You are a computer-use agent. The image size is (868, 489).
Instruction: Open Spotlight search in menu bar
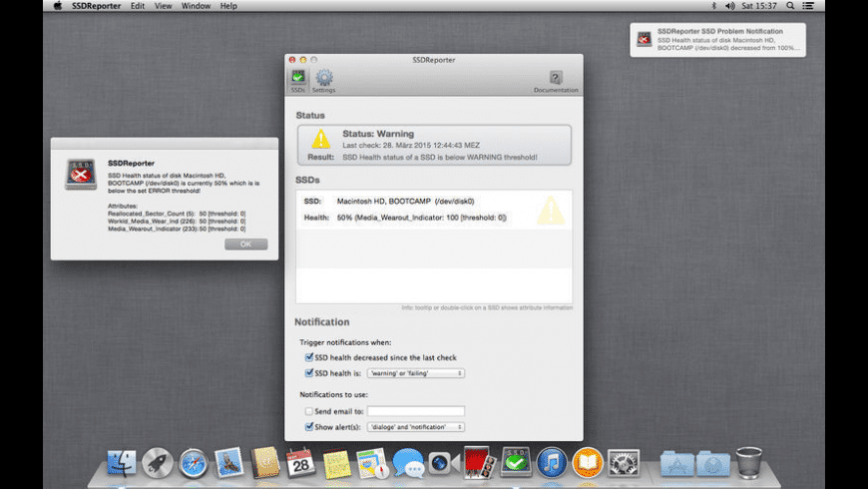pyautogui.click(x=790, y=6)
